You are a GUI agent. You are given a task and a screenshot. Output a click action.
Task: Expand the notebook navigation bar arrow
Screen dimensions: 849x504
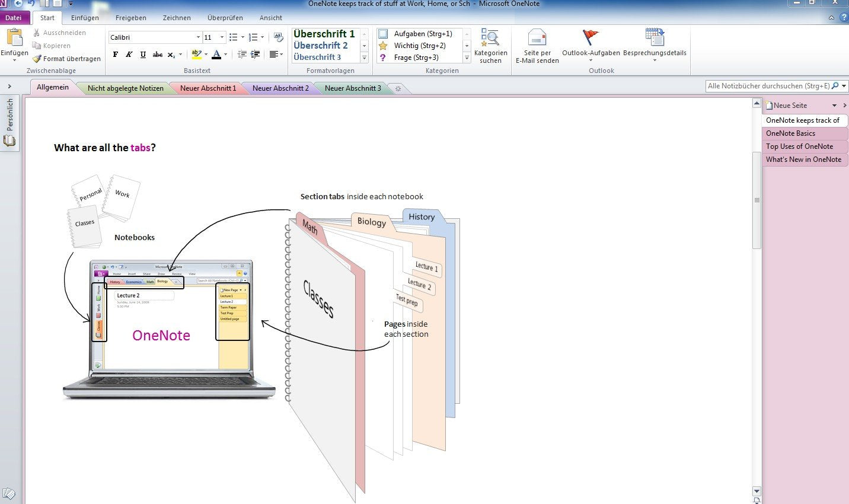[x=9, y=87]
